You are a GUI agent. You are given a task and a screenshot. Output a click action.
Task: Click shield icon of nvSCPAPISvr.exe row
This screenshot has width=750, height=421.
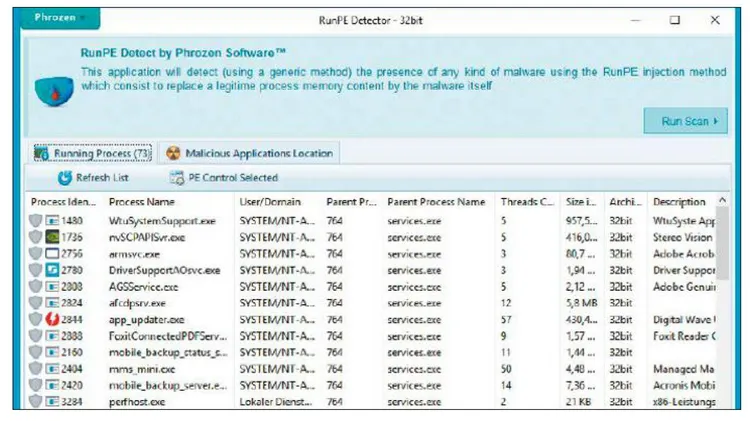click(x=35, y=237)
